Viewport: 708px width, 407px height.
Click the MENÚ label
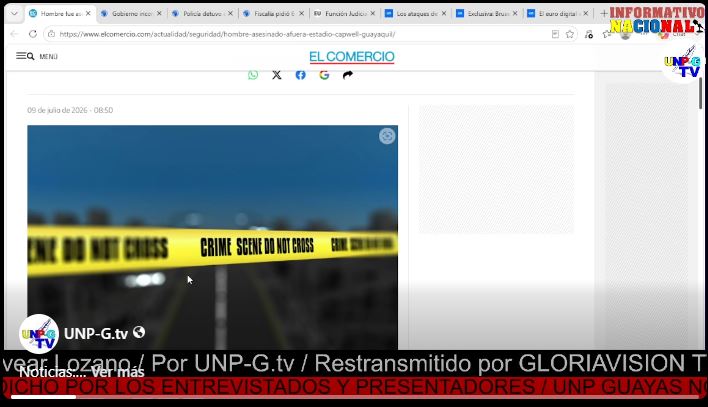[48, 56]
